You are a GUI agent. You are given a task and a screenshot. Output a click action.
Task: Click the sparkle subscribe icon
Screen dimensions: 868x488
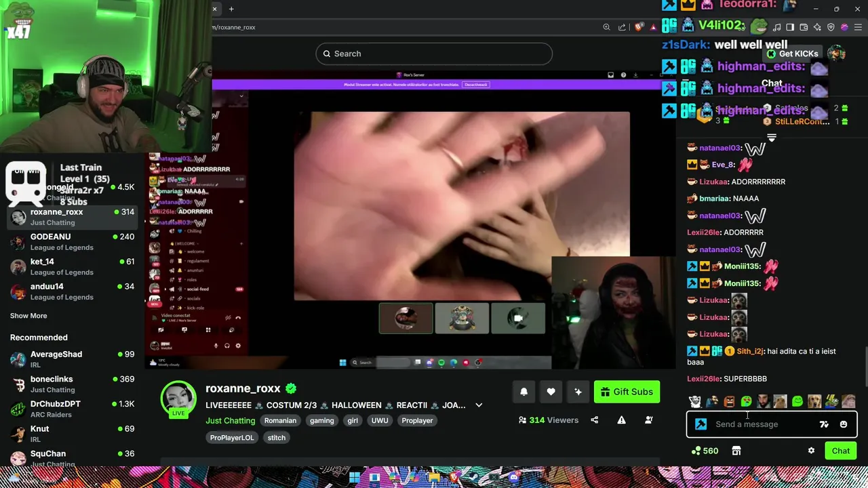[x=578, y=392]
